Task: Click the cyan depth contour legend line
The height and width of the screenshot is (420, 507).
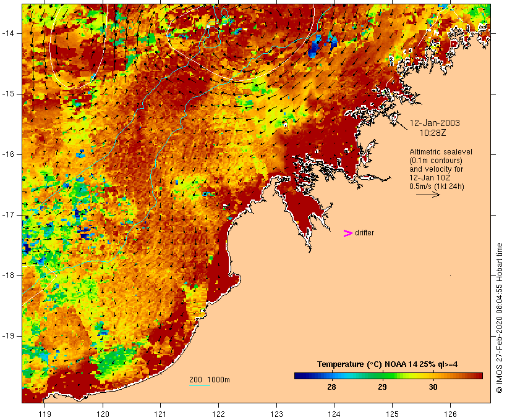Action: tap(200, 385)
